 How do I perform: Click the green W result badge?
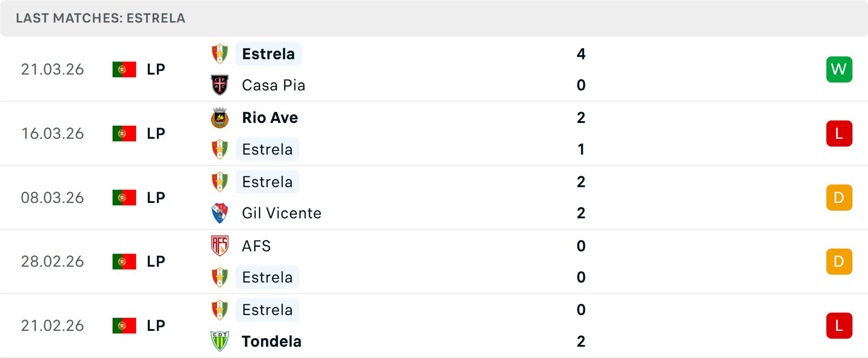pos(839,69)
